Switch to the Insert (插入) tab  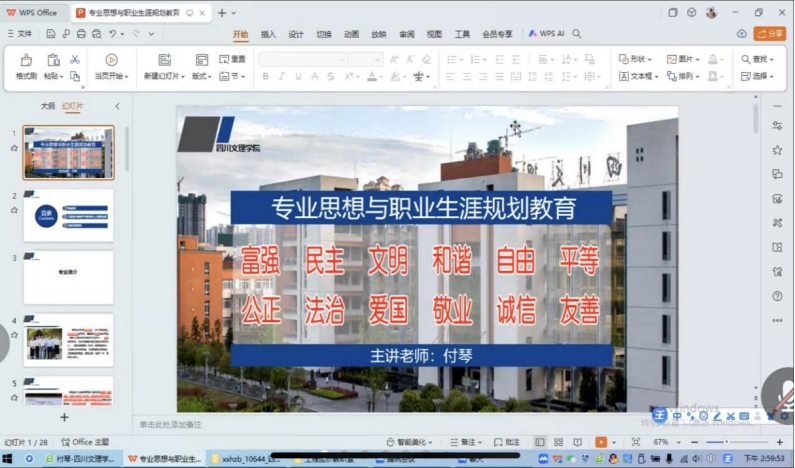[x=268, y=33]
